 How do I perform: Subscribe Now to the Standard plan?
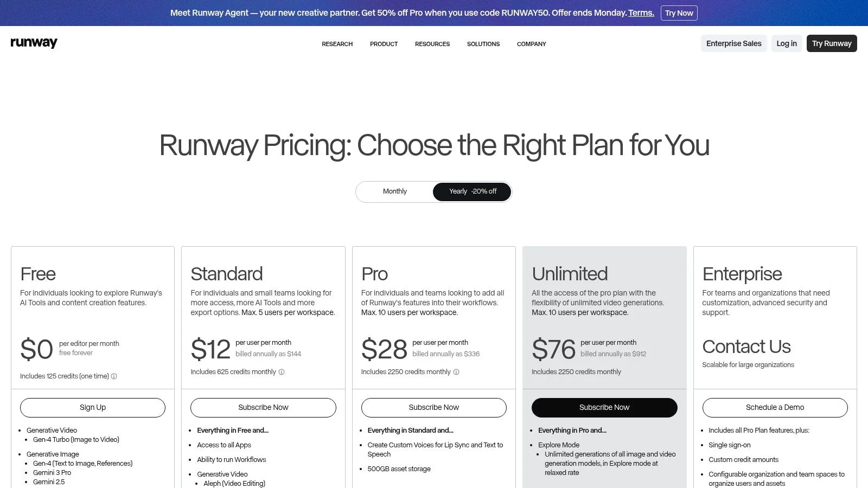[263, 408]
